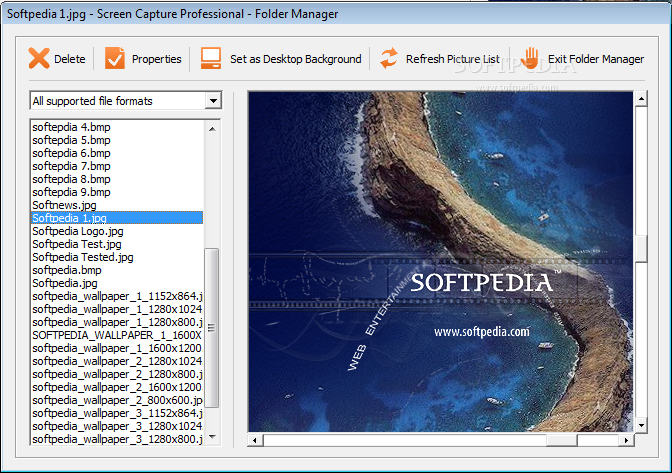Select lowercase softpedia_wallpaper_1_1280x1024 file
Image resolution: width=672 pixels, height=473 pixels.
[x=117, y=309]
